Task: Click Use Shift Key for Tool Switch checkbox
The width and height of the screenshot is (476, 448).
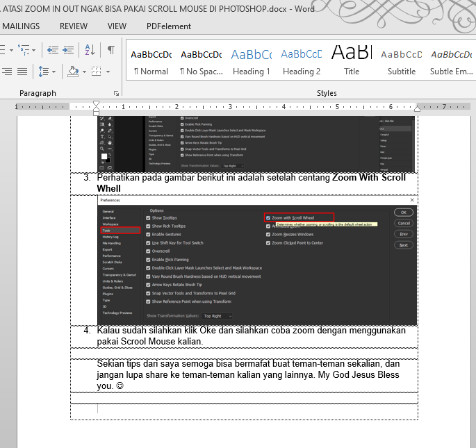Action: coord(148,243)
